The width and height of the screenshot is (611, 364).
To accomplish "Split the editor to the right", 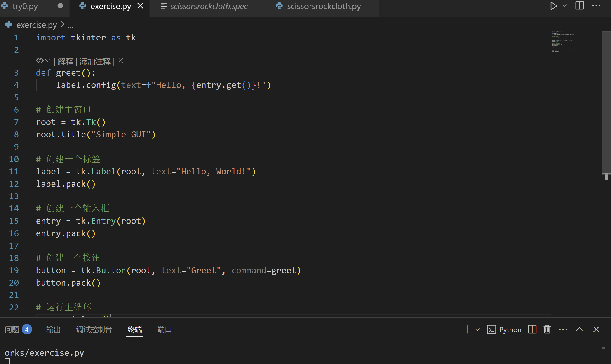I will pos(580,6).
